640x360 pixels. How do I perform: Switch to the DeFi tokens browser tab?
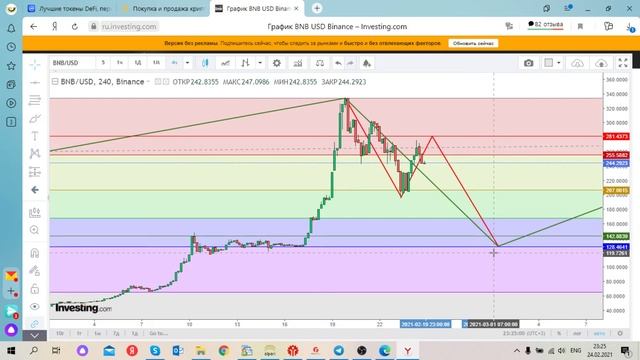tap(69, 8)
